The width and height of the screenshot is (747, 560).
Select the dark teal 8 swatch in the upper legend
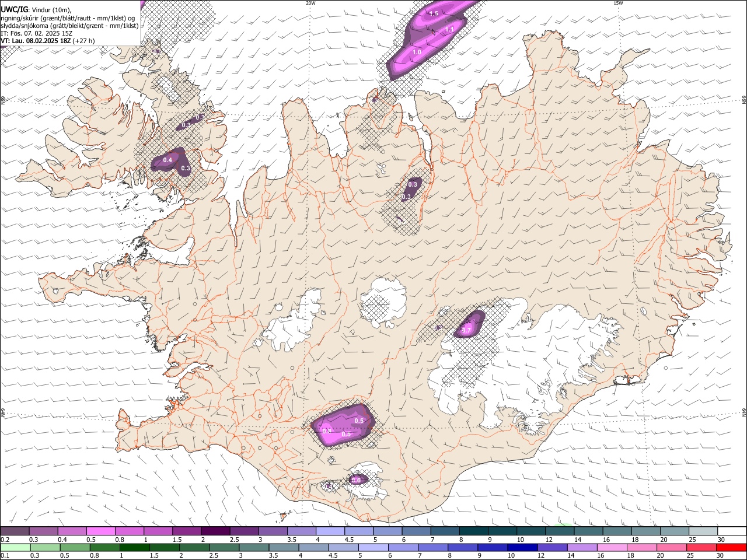click(473, 531)
